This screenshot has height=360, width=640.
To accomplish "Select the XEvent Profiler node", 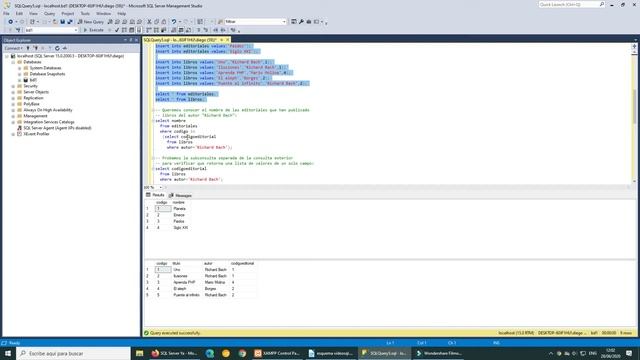I will tap(36, 134).
